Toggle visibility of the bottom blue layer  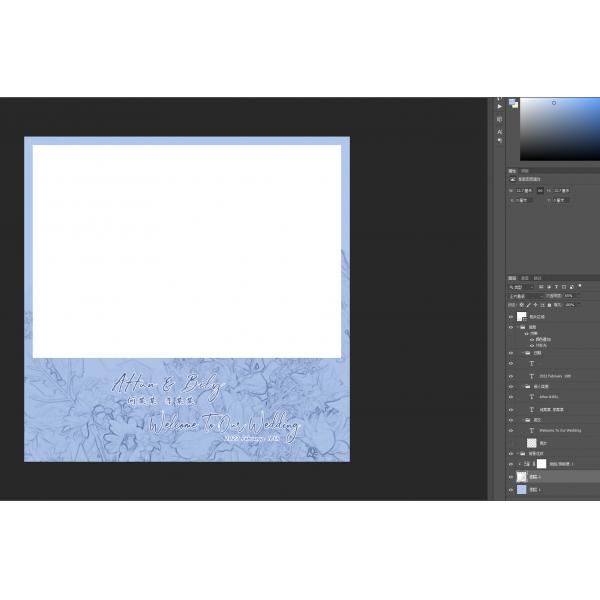[x=511, y=490]
